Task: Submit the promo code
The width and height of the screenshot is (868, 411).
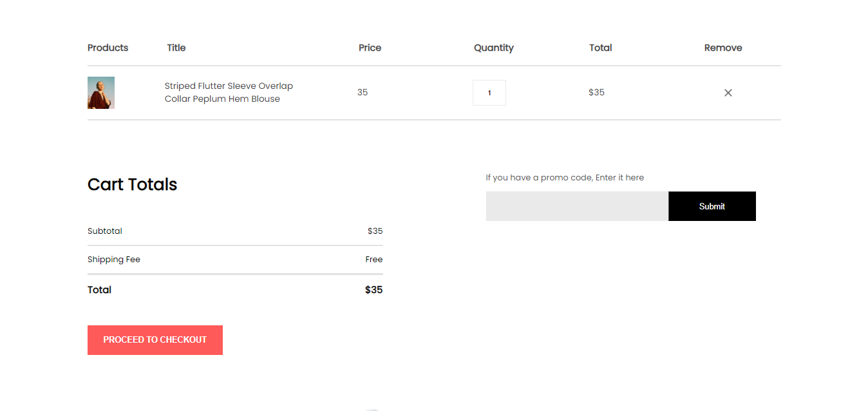Action: click(x=712, y=206)
